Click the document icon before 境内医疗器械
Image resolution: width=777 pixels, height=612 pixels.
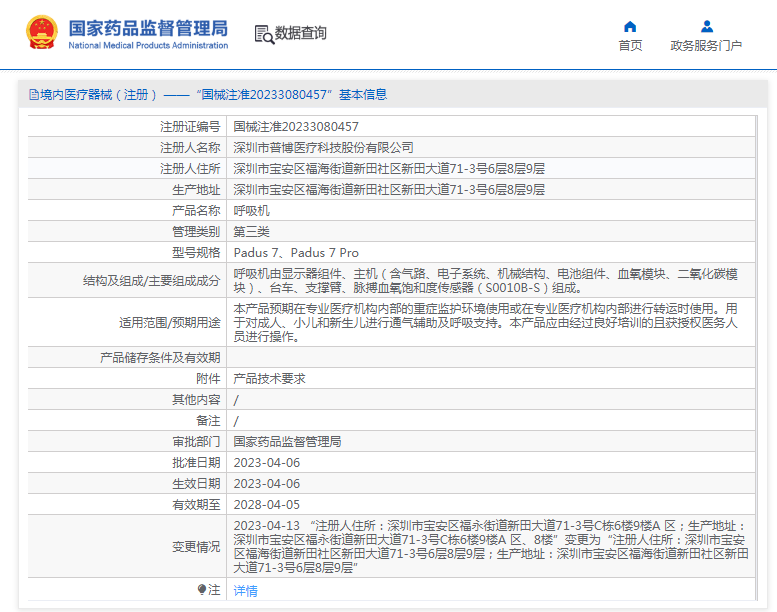[34, 95]
